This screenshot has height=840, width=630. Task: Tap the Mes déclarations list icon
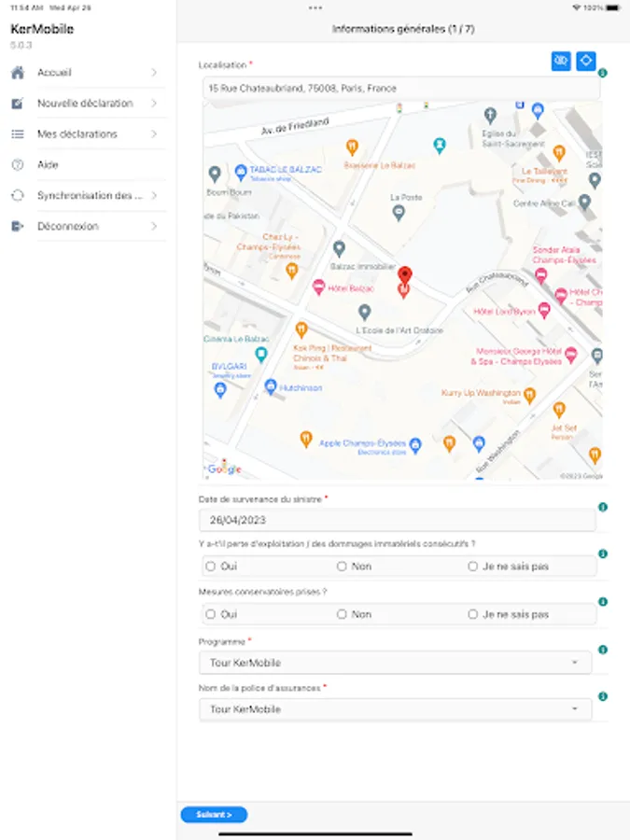click(x=18, y=133)
